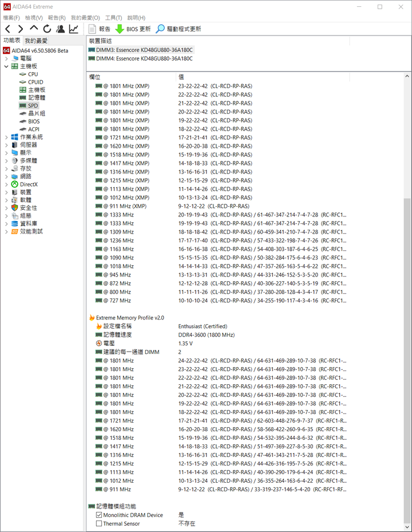Select CPU under 主機板 in the tree
Screen dimensions: 412x532
pos(33,74)
